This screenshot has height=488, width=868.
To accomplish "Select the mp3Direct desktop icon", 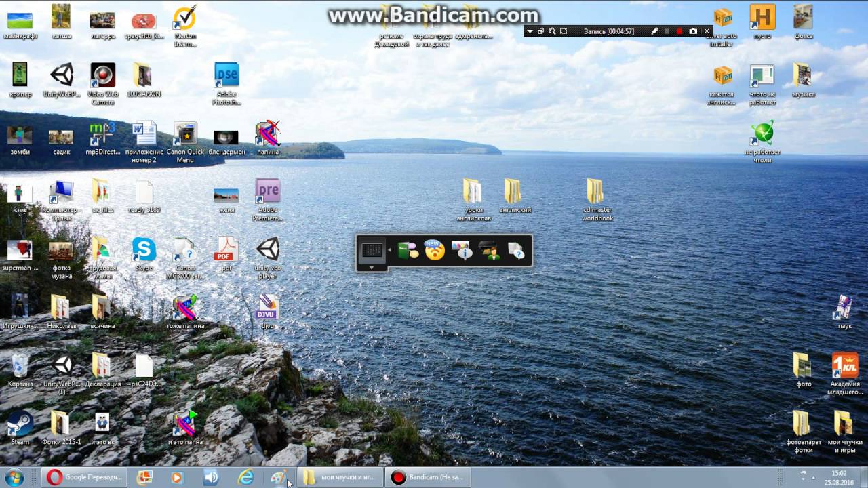I will pos(102,138).
